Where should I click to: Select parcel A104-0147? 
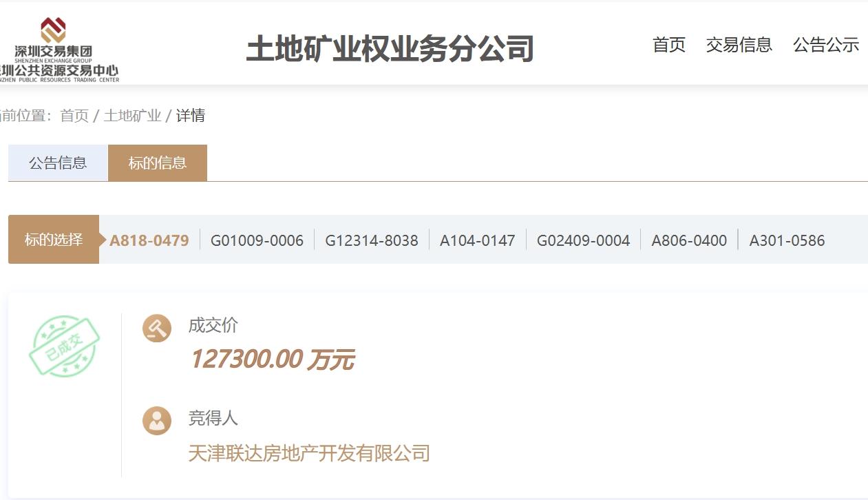coord(478,240)
